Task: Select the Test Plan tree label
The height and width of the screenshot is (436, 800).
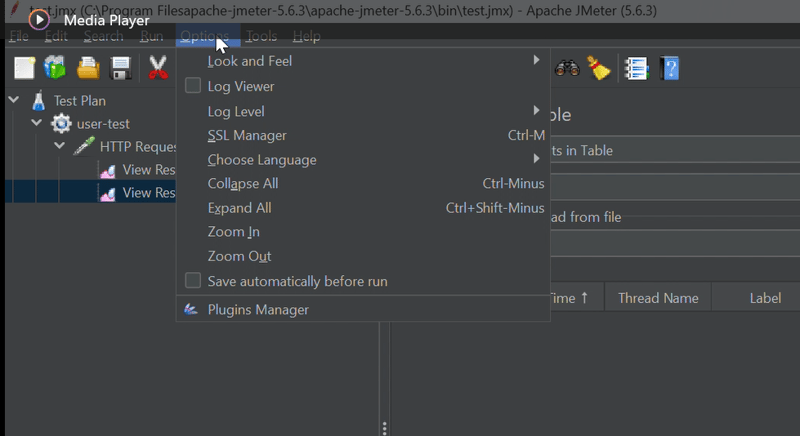Action: 80,101
